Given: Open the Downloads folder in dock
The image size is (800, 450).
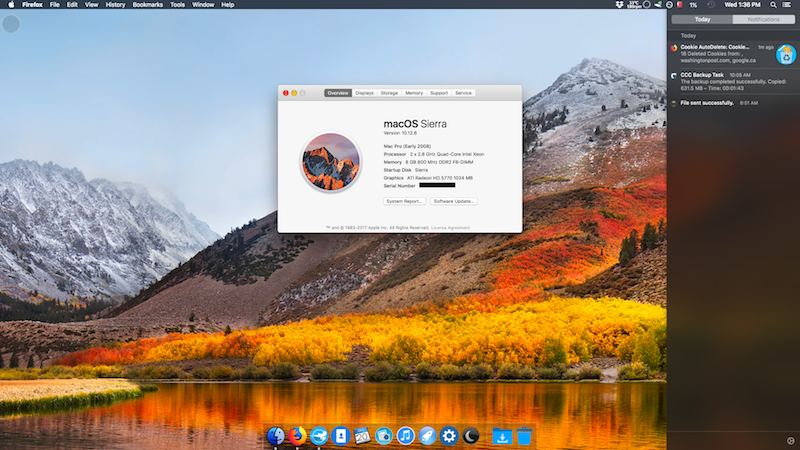Looking at the screenshot, I should coord(502,436).
